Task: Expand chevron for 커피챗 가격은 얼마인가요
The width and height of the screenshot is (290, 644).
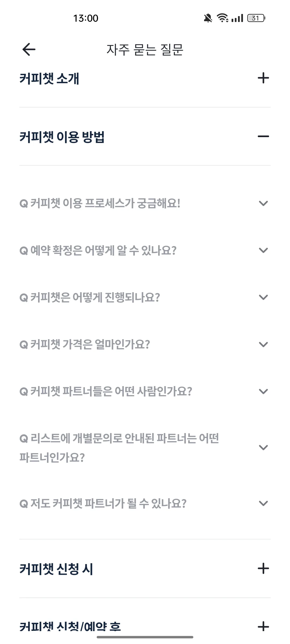Action: (263, 344)
